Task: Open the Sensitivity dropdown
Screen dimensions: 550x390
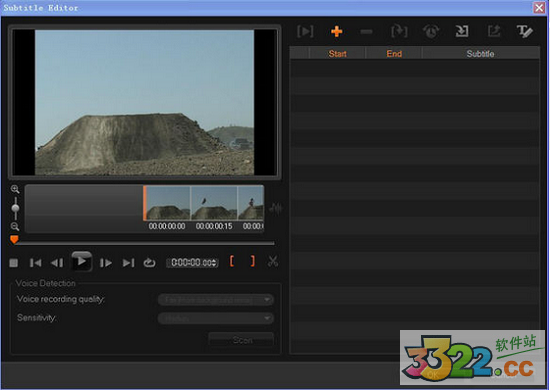Action: [x=216, y=318]
